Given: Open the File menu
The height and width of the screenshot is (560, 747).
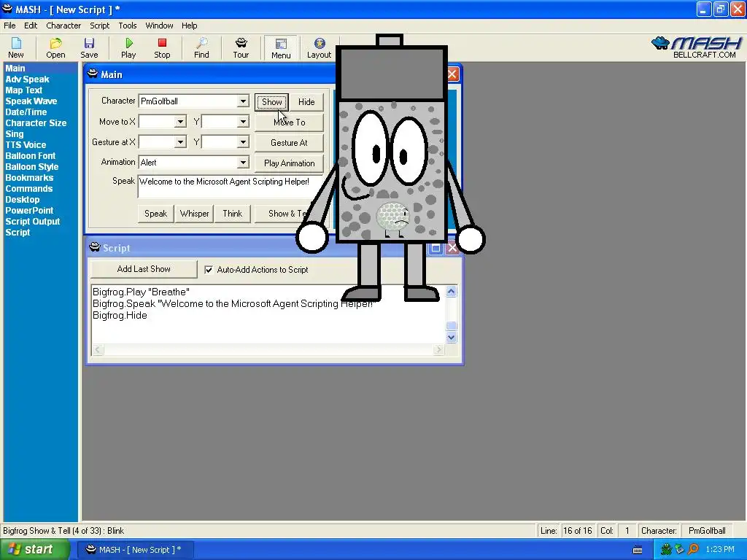Looking at the screenshot, I should [x=9, y=26].
